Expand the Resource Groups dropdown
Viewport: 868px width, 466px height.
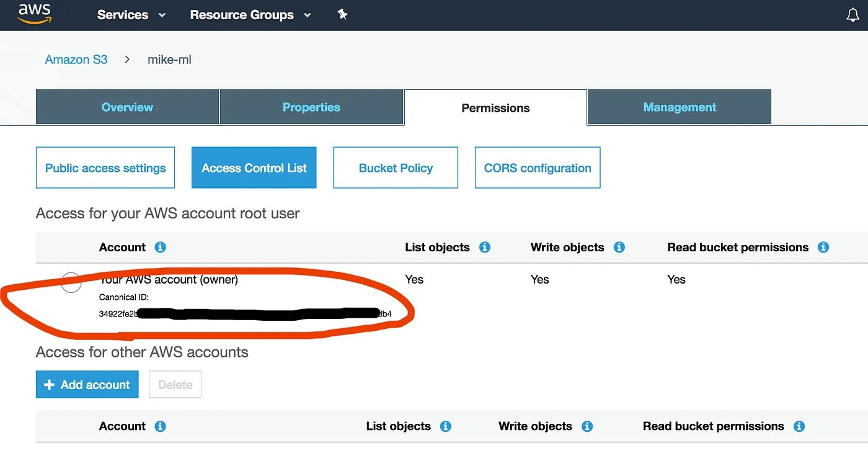pyautogui.click(x=242, y=14)
